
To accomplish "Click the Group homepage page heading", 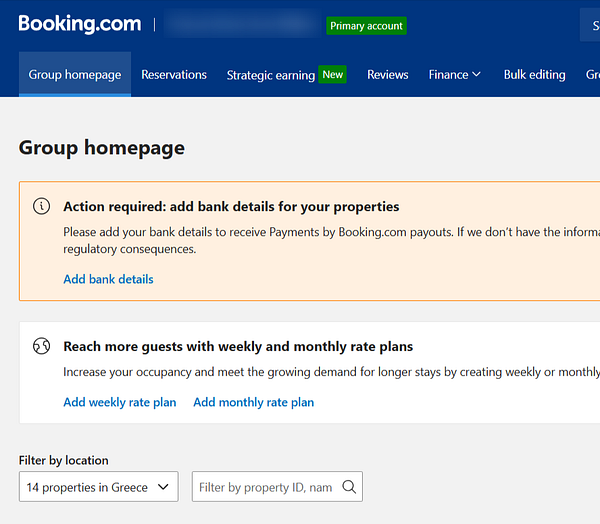I will 102,148.
